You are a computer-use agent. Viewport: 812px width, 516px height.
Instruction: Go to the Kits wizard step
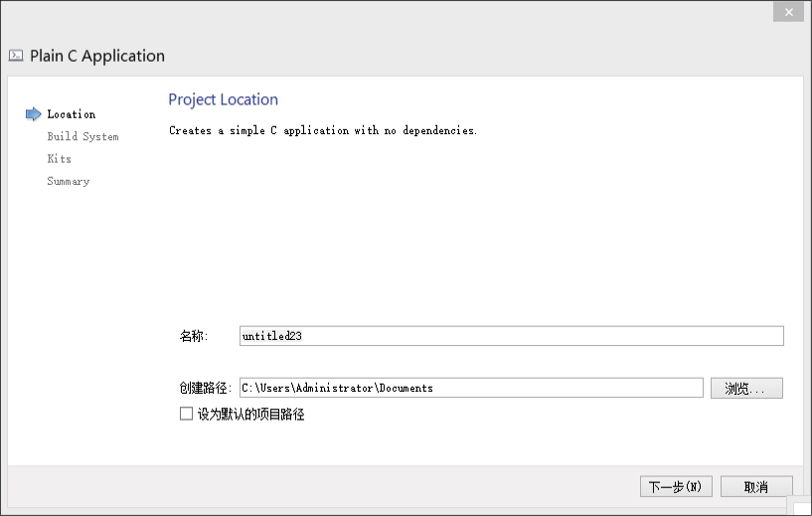coord(59,159)
